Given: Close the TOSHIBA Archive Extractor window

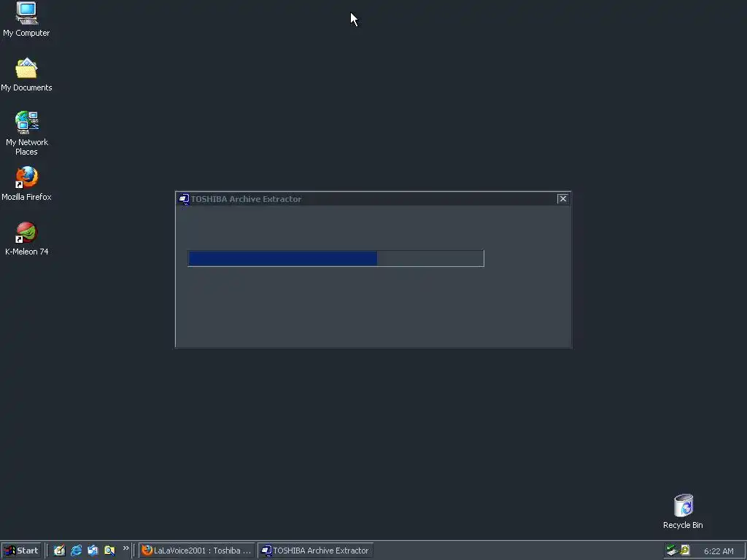Looking at the screenshot, I should tap(562, 198).
